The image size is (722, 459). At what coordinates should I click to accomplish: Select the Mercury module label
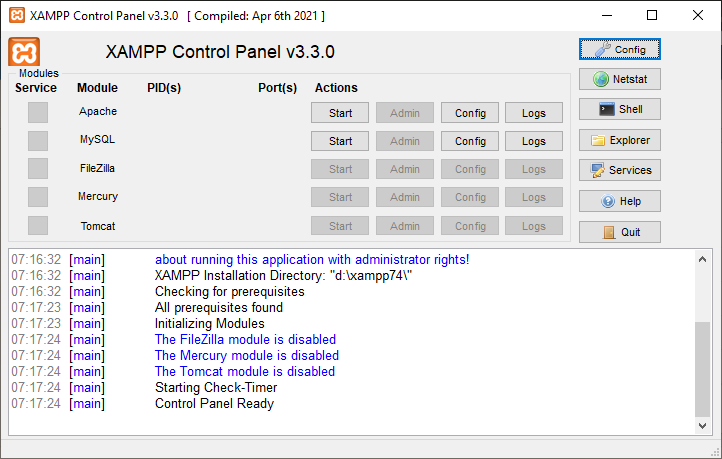click(98, 197)
